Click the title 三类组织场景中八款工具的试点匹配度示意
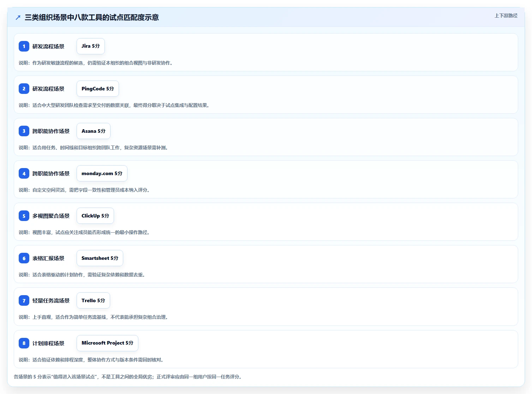532x394 pixels. 92,17
